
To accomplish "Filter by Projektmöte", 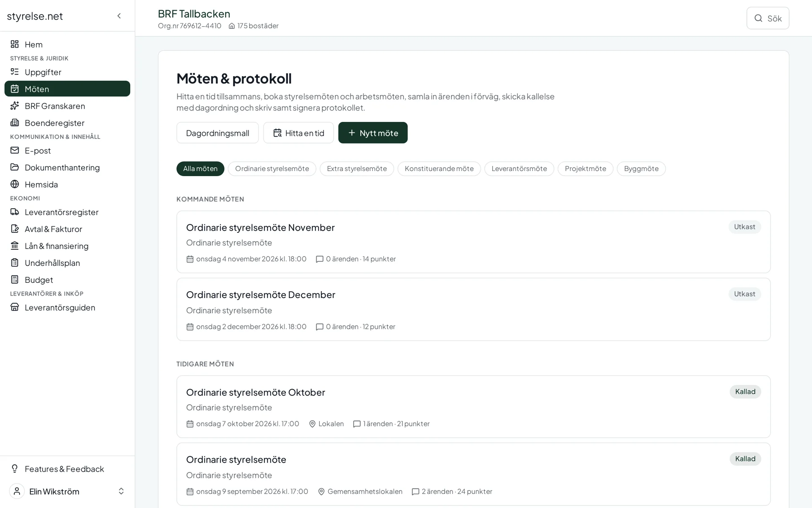I will pyautogui.click(x=585, y=168).
